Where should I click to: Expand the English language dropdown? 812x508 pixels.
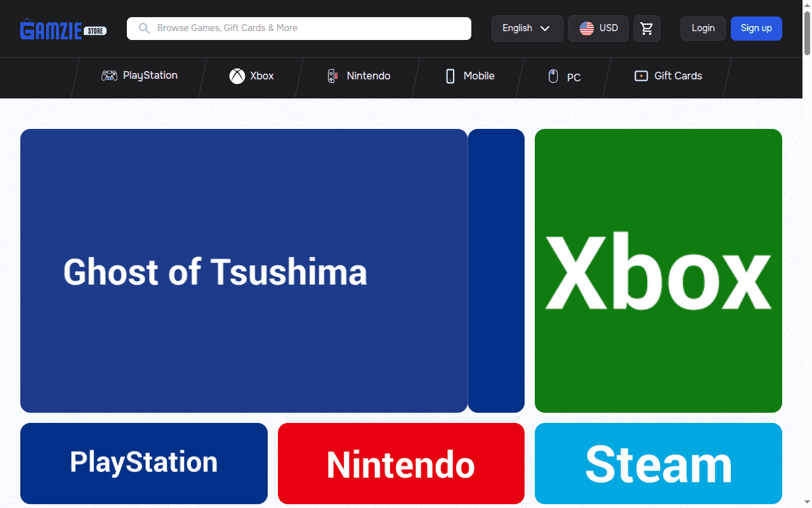pyautogui.click(x=527, y=29)
